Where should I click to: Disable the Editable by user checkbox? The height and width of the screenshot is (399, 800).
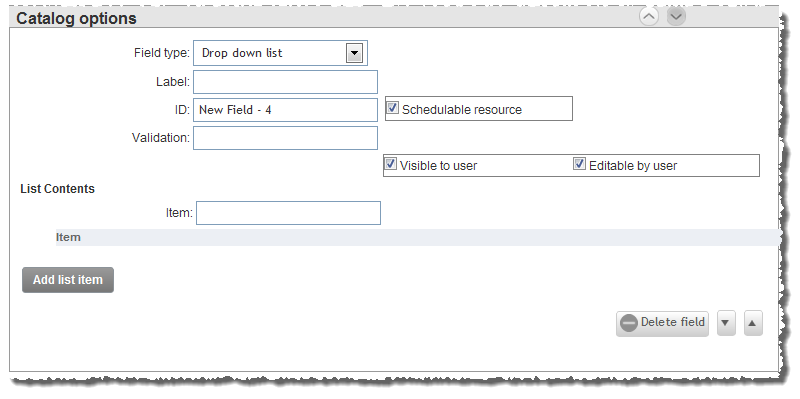[579, 164]
